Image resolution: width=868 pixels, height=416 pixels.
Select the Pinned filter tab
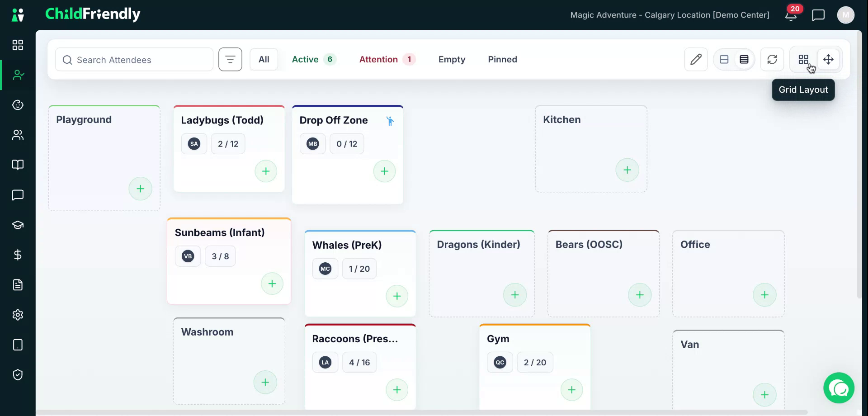click(502, 59)
